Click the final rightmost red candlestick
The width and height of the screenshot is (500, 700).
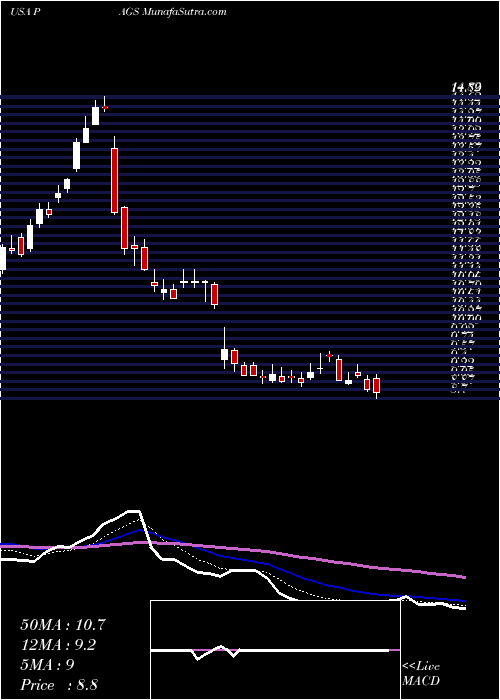tap(376, 385)
